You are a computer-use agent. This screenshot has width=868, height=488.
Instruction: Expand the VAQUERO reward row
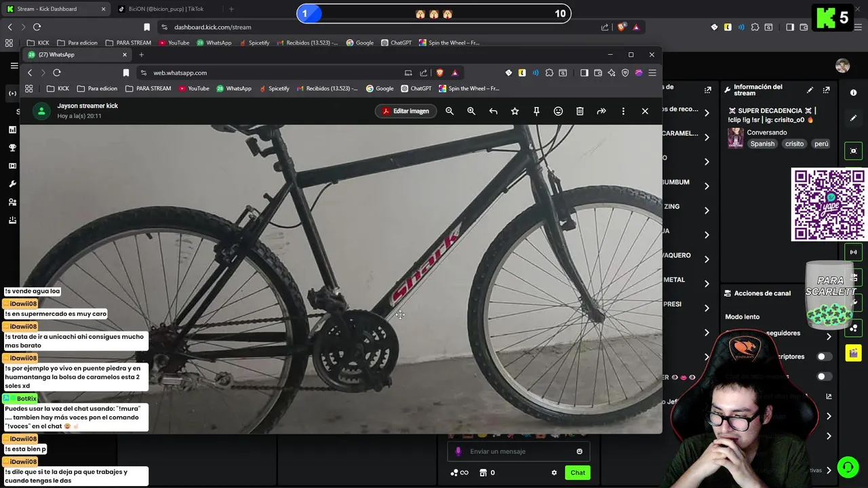click(x=707, y=259)
